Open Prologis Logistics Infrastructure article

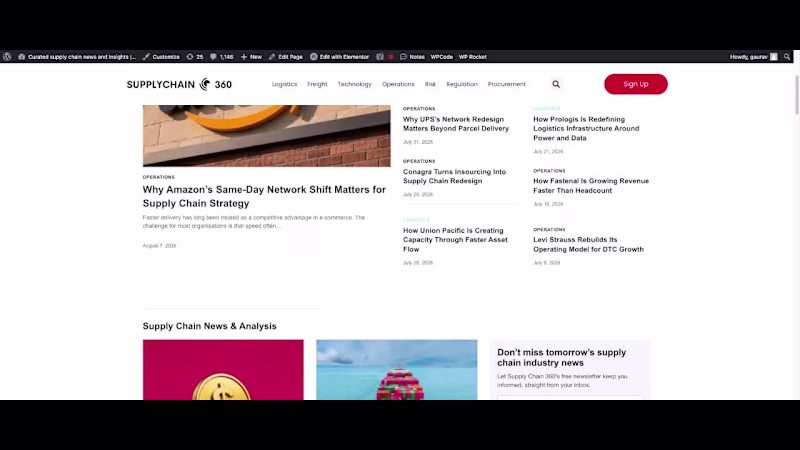tap(586, 129)
